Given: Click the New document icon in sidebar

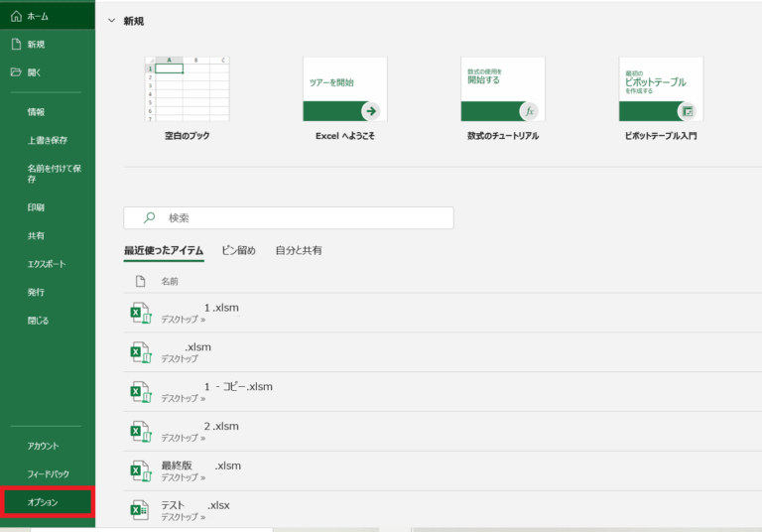Looking at the screenshot, I should tap(15, 44).
